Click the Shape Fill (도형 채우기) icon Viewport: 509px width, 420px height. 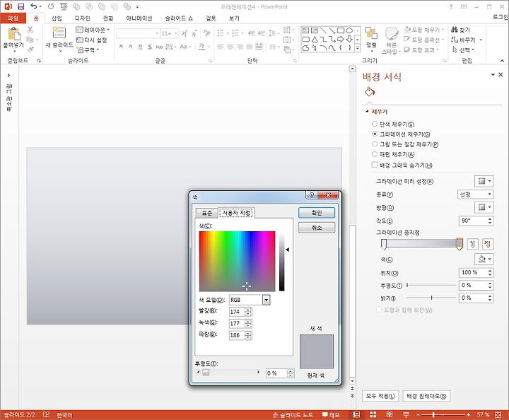407,30
